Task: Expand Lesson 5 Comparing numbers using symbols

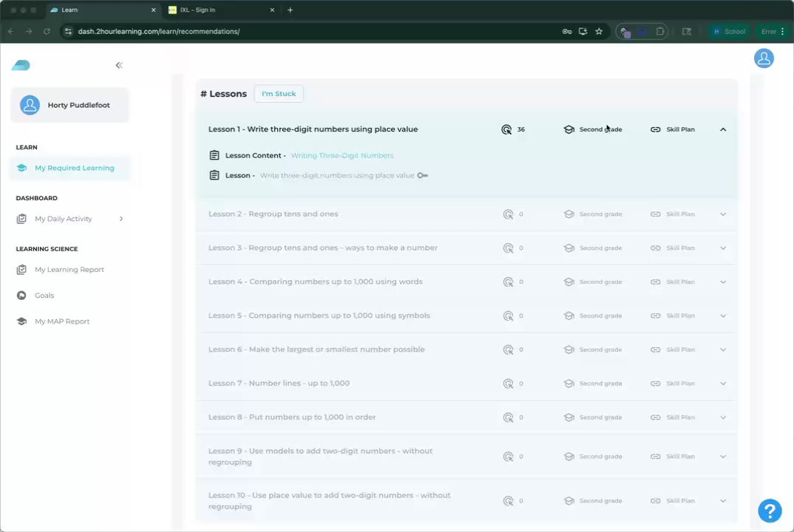Action: click(x=723, y=316)
